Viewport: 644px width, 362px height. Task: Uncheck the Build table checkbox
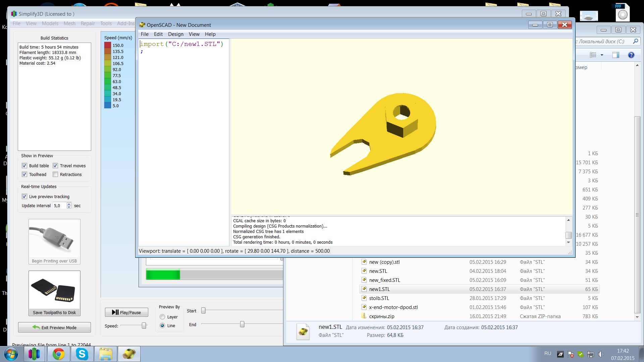click(x=24, y=166)
